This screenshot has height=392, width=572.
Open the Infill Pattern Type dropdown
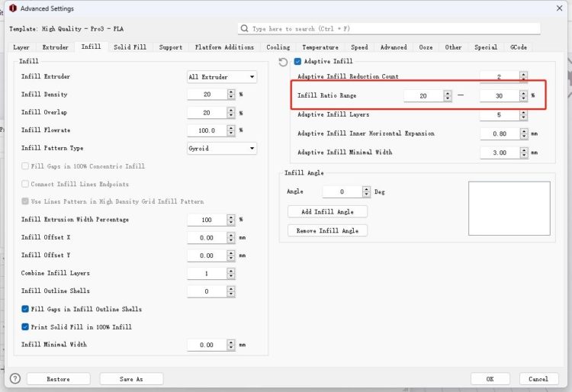click(x=222, y=148)
